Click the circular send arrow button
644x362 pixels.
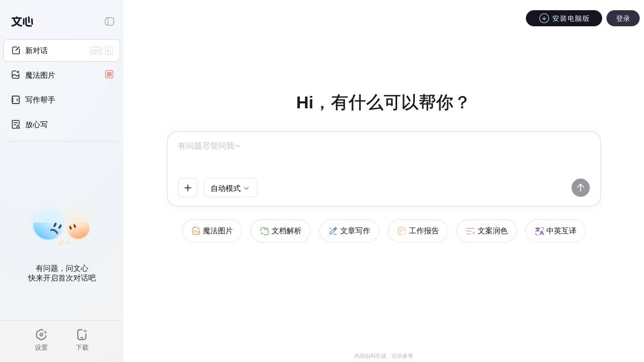[581, 188]
